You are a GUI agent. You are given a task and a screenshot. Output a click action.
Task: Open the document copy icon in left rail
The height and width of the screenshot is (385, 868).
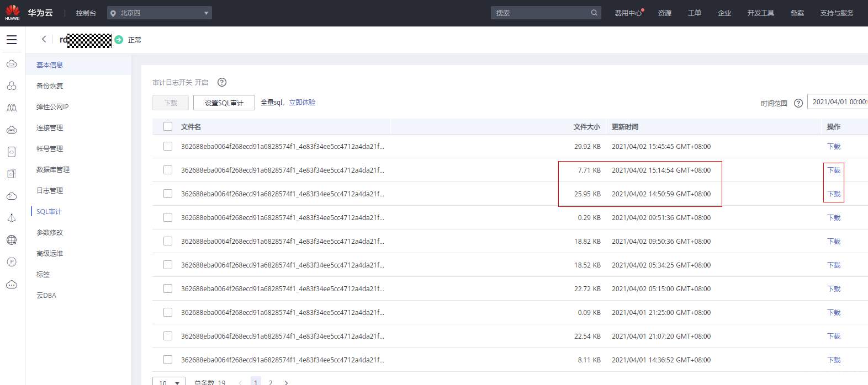(x=12, y=174)
